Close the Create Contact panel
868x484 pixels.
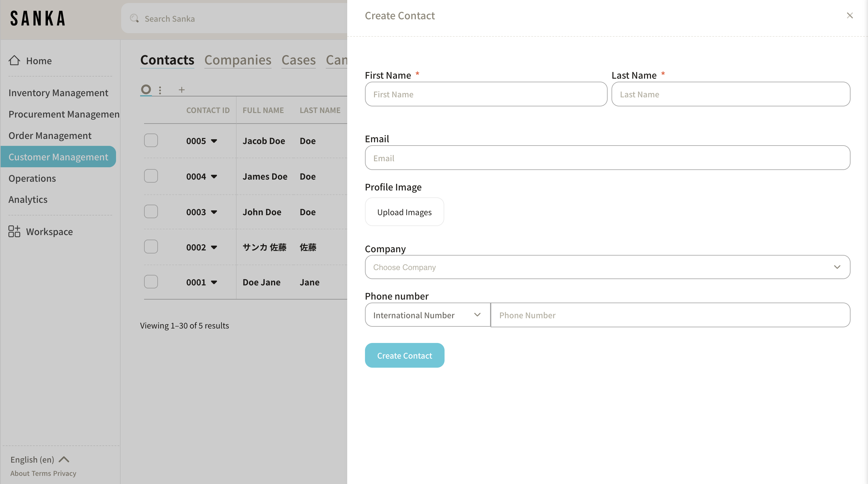pyautogui.click(x=850, y=15)
